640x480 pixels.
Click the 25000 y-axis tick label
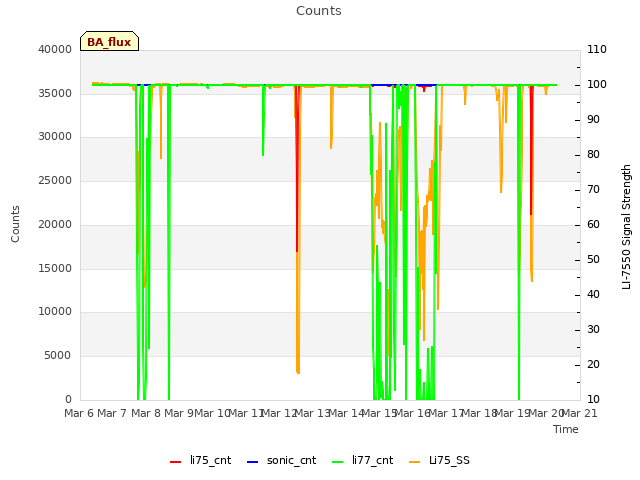55,181
